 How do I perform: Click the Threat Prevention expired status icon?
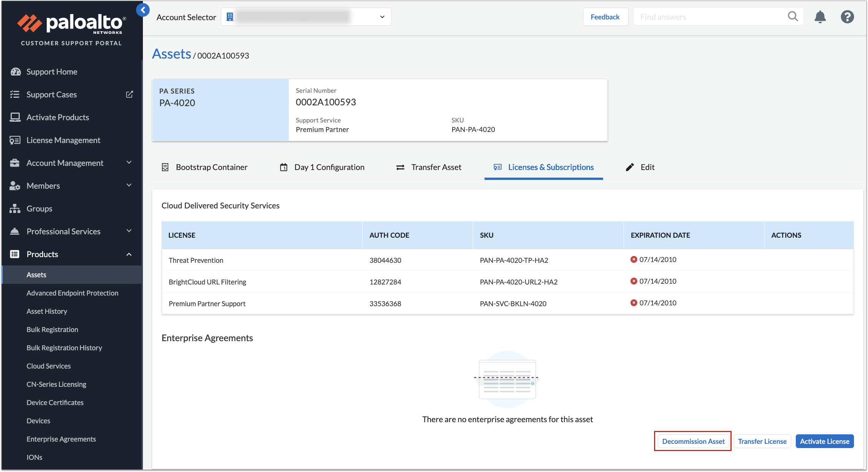click(634, 260)
